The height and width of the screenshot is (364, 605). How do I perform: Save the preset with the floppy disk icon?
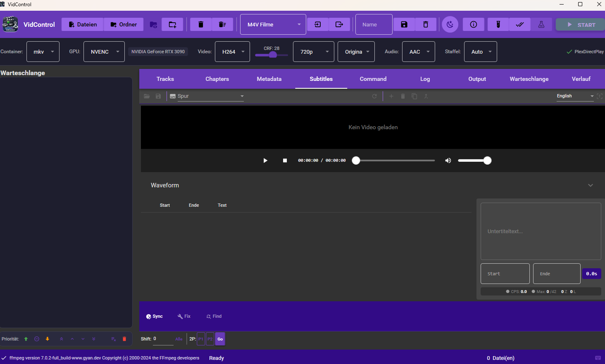(404, 25)
